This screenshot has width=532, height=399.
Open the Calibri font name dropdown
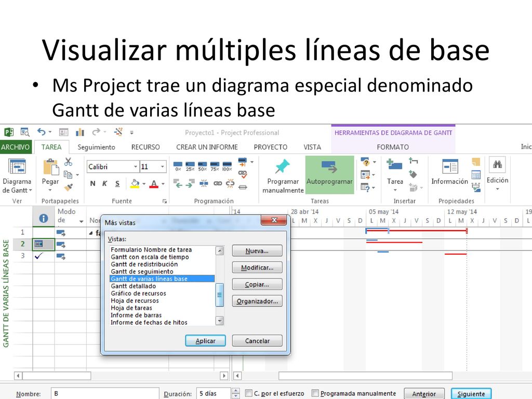pyautogui.click(x=136, y=167)
